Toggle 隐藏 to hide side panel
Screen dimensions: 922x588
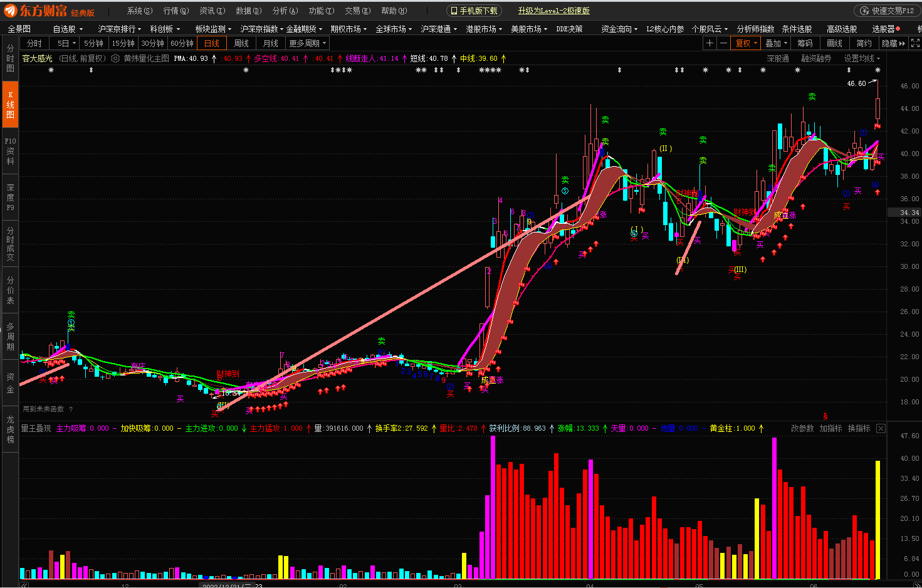pos(893,43)
